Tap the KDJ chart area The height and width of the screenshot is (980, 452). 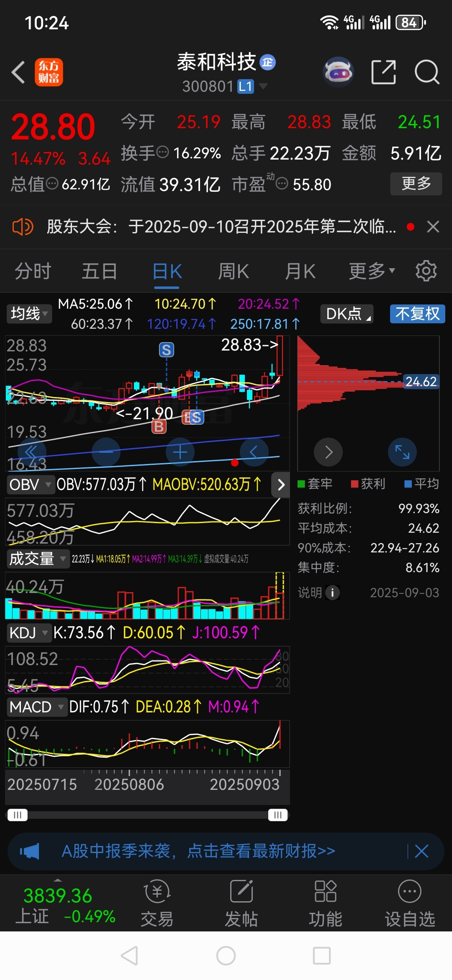point(147,669)
